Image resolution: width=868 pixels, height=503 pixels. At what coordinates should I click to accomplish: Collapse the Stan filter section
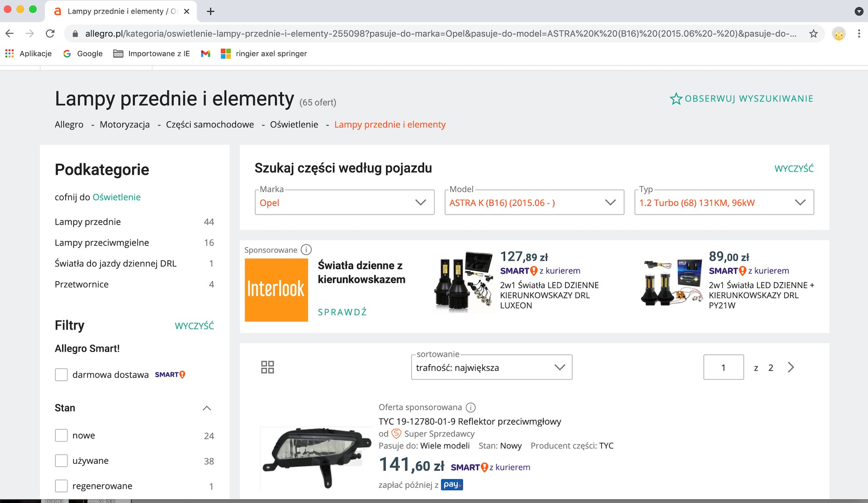[207, 408]
